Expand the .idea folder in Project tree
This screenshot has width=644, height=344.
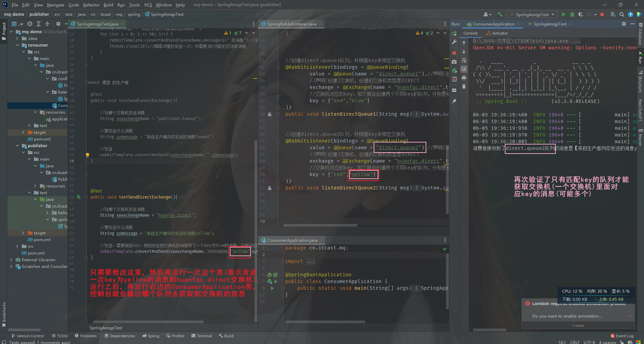click(17, 39)
